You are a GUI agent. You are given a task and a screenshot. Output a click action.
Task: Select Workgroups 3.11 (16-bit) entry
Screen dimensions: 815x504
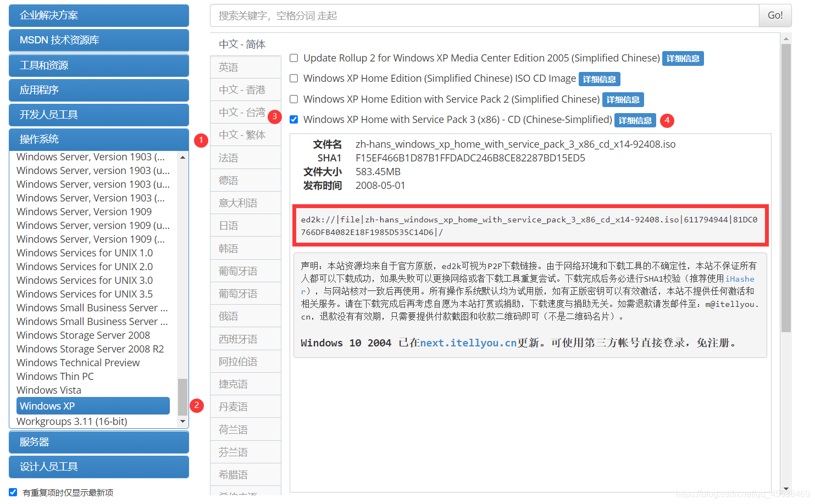pos(72,422)
